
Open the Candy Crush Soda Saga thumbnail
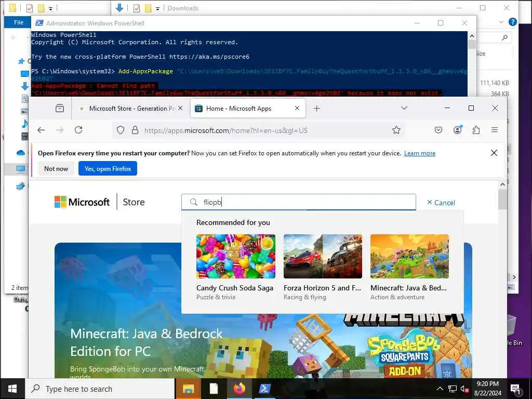tap(236, 256)
